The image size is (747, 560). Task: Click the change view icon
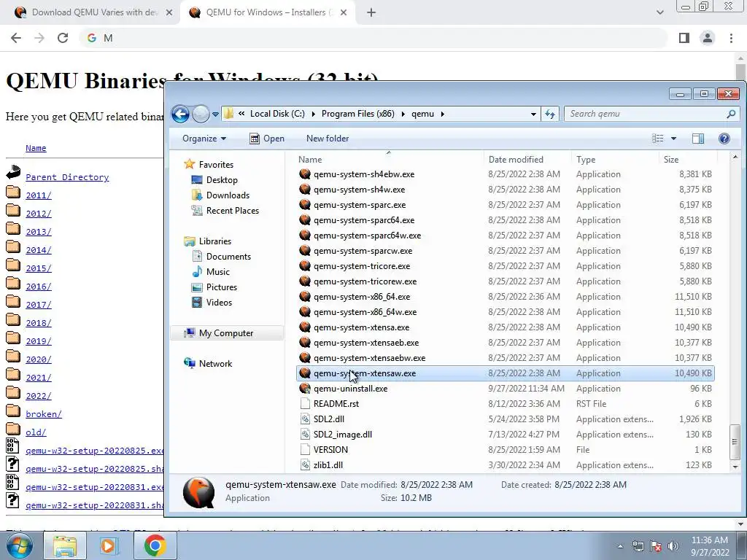[658, 139]
